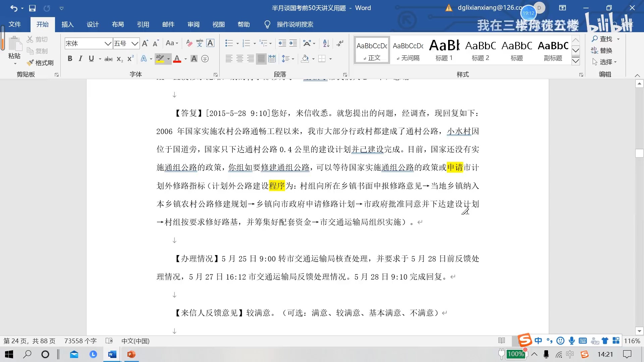644x362 pixels.
Task: Save the document with the floppy disk icon
Action: (32, 8)
